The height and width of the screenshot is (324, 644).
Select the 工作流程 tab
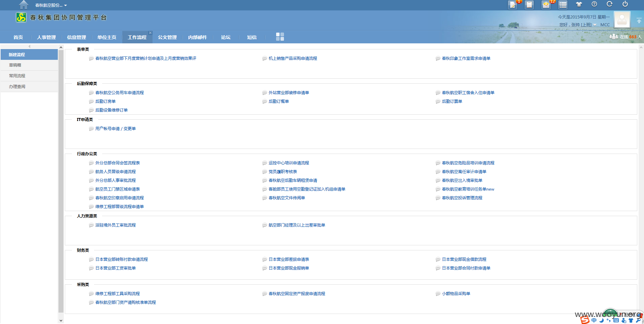coord(137,37)
